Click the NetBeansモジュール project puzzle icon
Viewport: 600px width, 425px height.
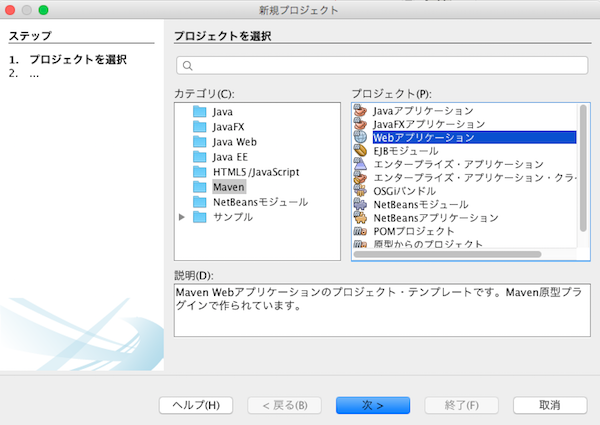pyautogui.click(x=360, y=204)
